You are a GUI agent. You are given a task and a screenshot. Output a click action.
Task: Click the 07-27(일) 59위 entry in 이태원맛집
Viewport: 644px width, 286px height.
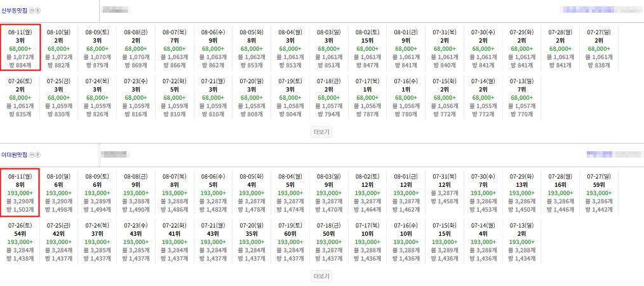coord(599,193)
